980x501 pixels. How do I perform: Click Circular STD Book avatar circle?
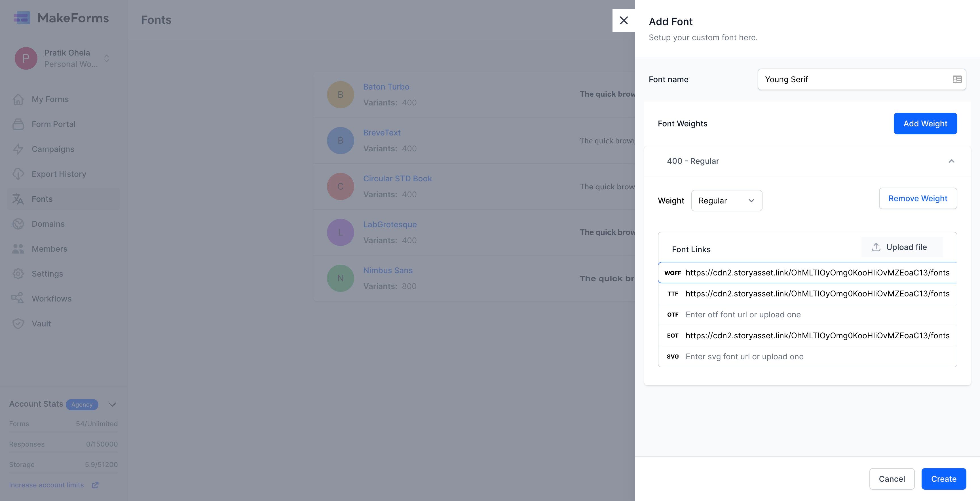click(x=341, y=187)
